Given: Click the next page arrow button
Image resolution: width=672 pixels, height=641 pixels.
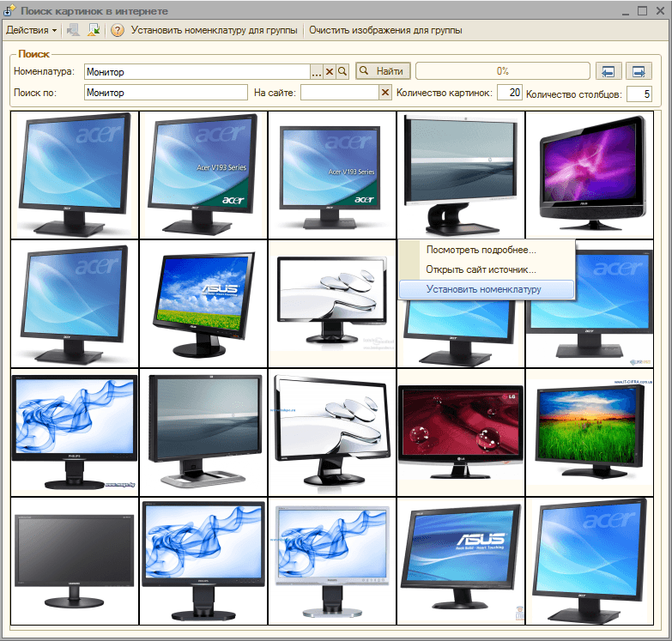Looking at the screenshot, I should click(x=638, y=71).
